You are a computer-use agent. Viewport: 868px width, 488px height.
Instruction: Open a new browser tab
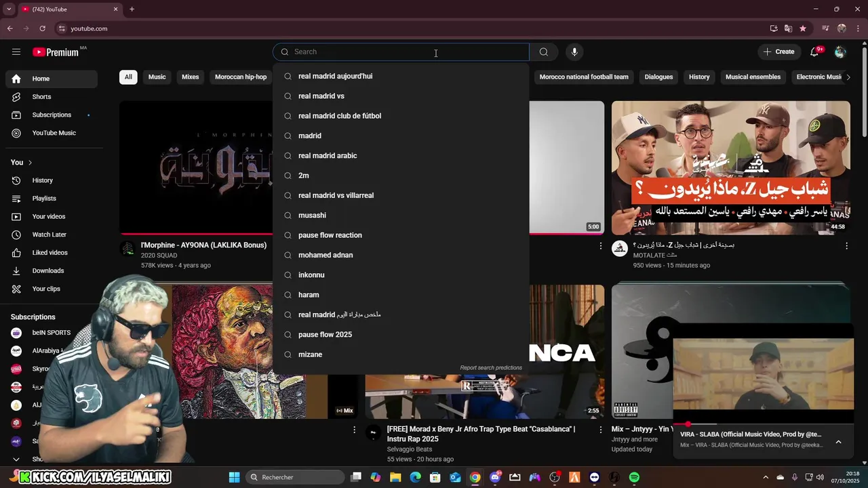tap(132, 9)
